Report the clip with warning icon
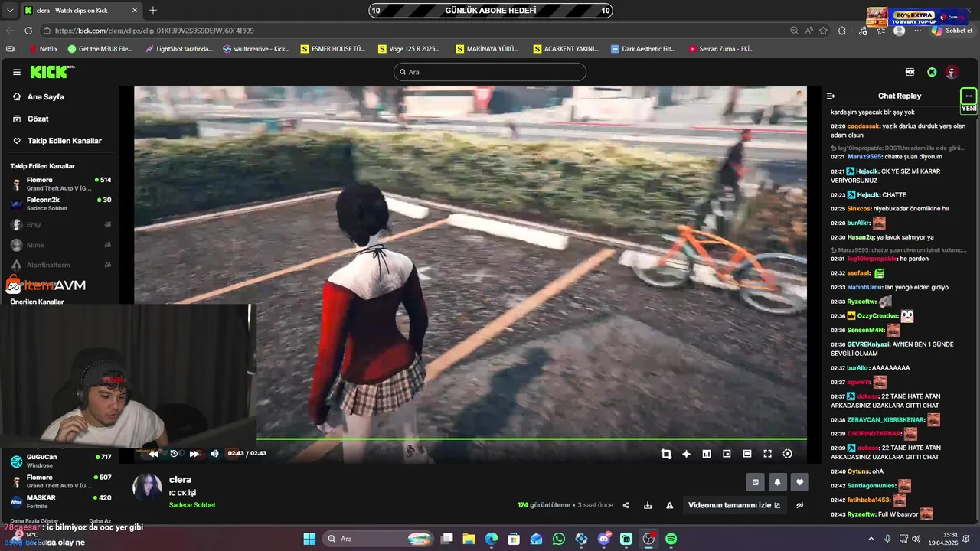 pos(670,505)
